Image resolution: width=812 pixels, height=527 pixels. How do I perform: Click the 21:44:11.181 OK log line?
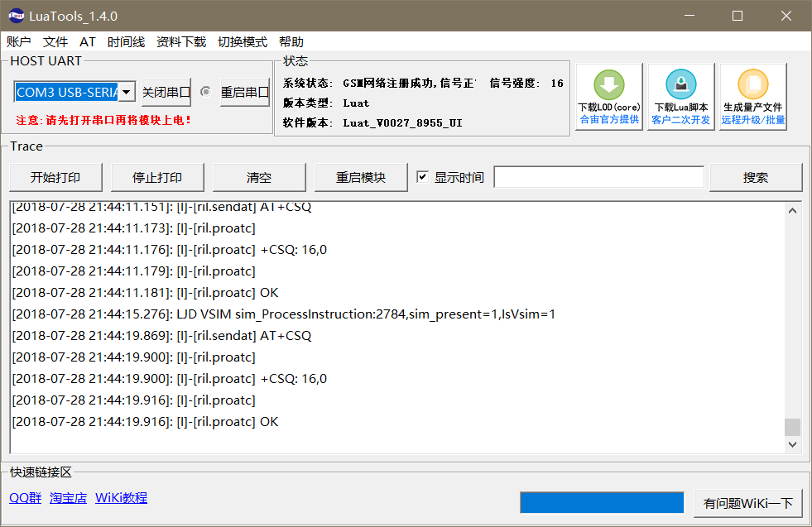[x=145, y=293]
